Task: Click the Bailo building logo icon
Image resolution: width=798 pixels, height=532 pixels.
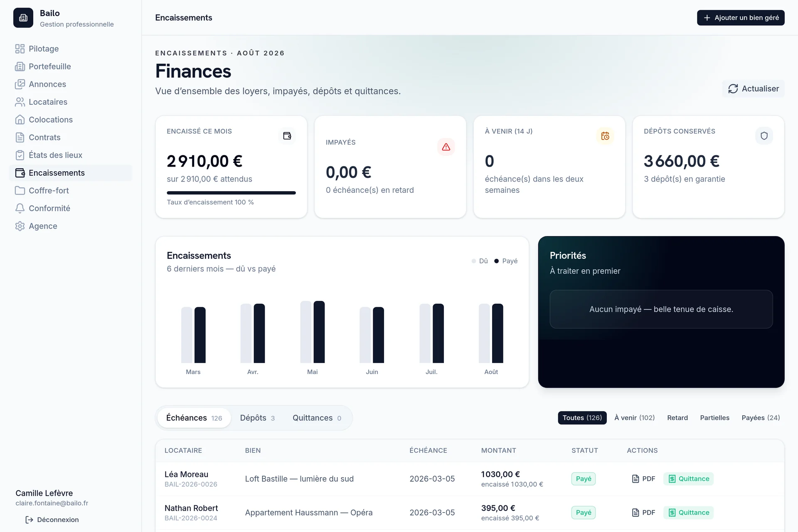Action: [23, 18]
